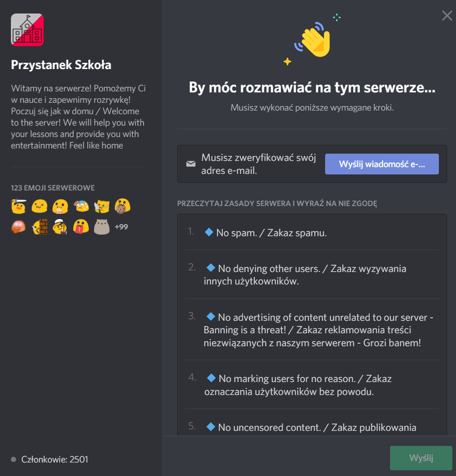Click the Przystanek Szkoła server icon

[27, 30]
